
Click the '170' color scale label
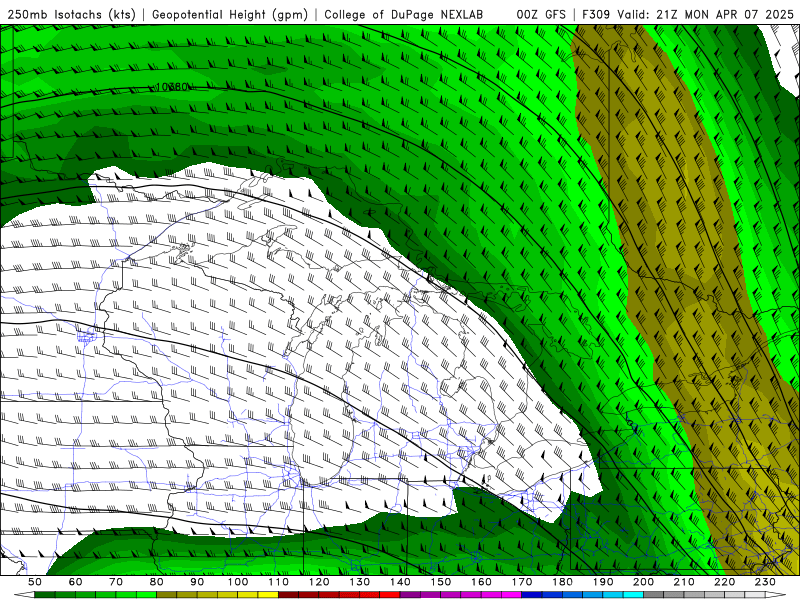coord(522,582)
